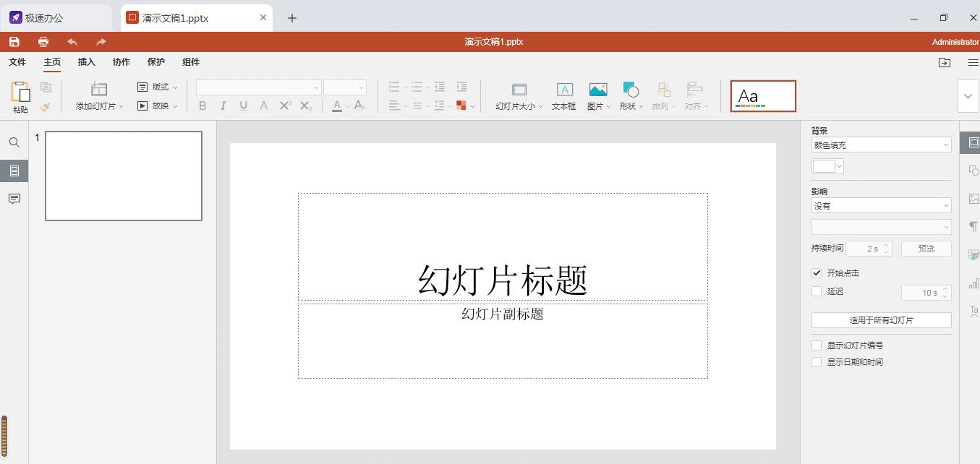Select the chart icon in right sidebar
Viewport: 980px width, 464px height.
pos(973,283)
